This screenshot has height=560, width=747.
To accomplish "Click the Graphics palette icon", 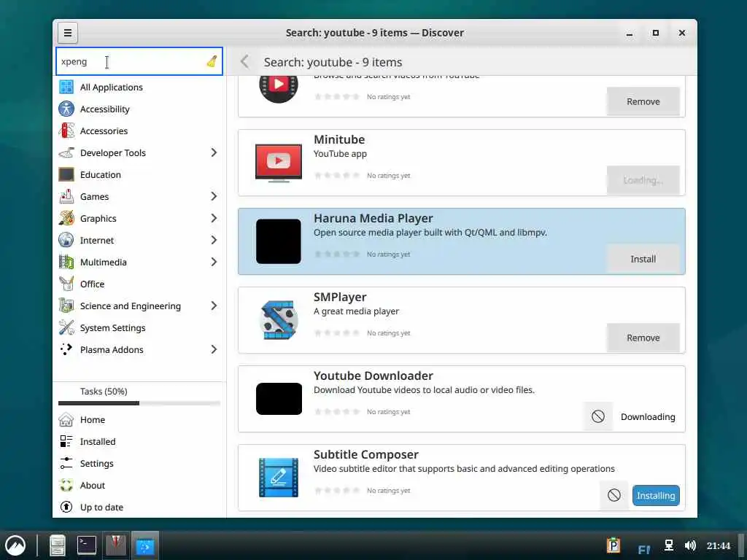I will point(66,219).
